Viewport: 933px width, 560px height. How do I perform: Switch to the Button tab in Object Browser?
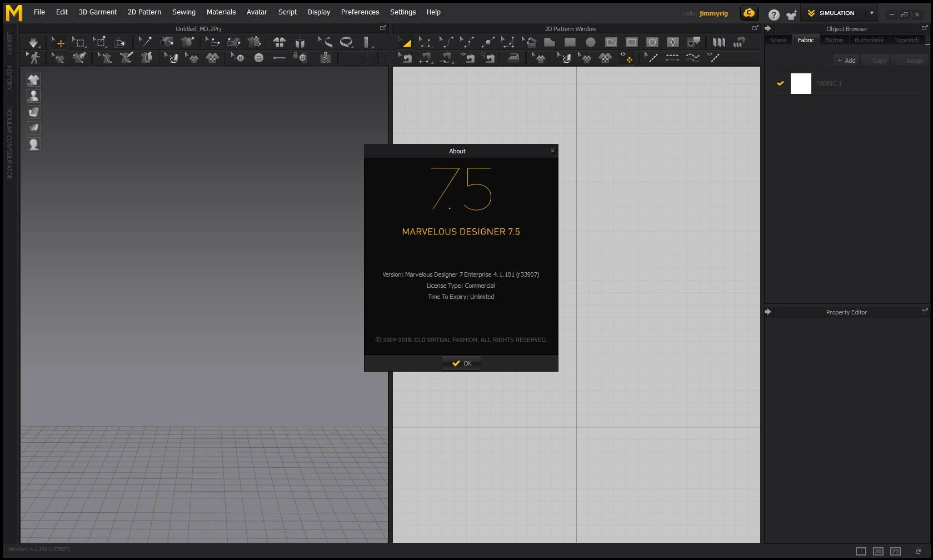click(834, 40)
